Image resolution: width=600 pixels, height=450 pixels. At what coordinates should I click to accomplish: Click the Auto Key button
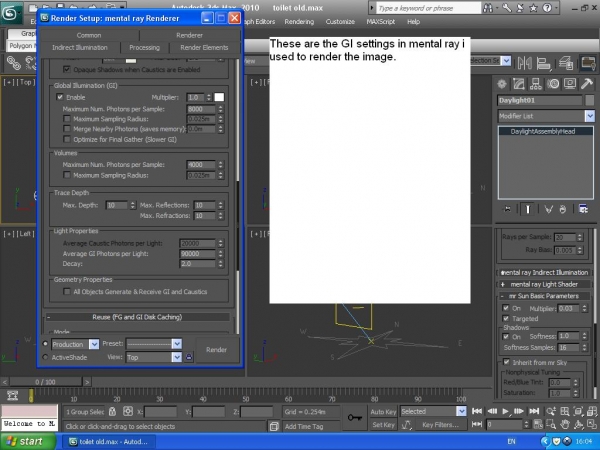coord(383,412)
